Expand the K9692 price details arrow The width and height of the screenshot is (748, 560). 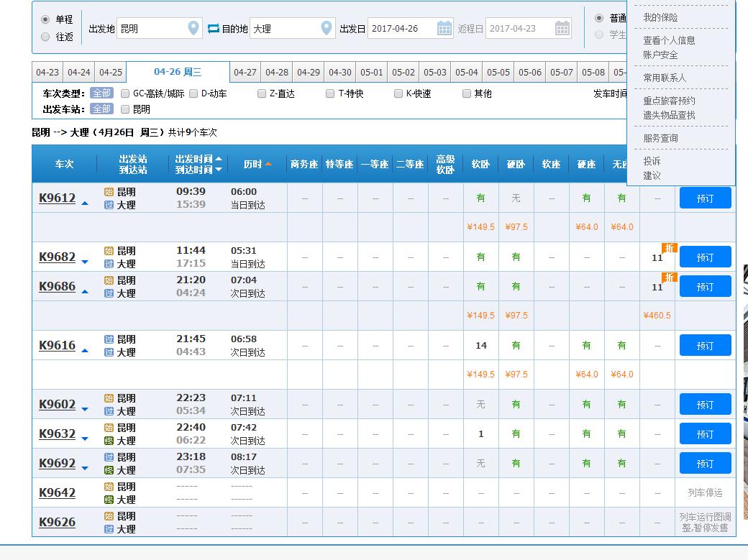pyautogui.click(x=85, y=469)
